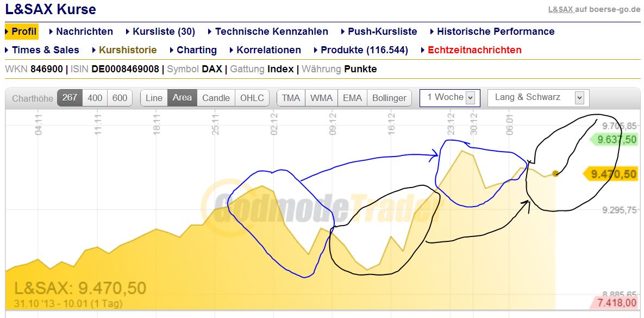The image size is (644, 318).
Task: Enable the TMA indicator
Action: (291, 98)
